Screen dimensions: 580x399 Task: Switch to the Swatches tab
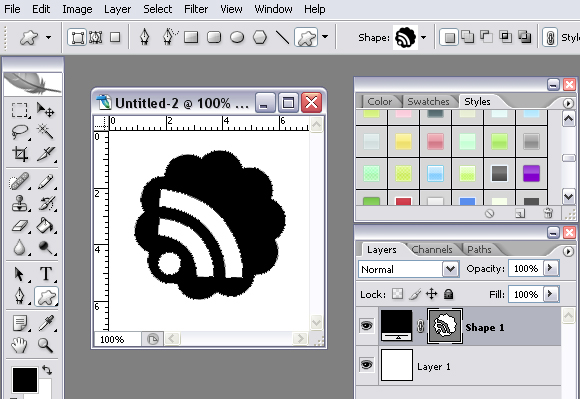tap(428, 101)
